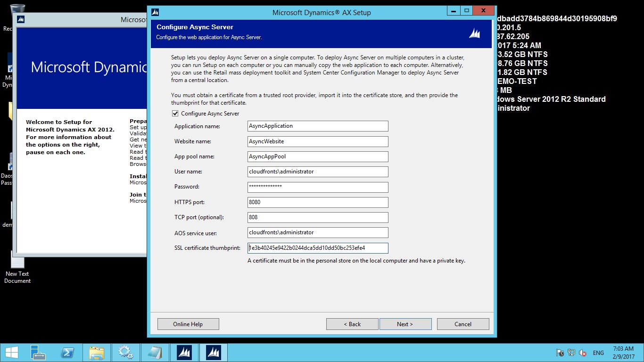Viewport: 644px width, 362px height.
Task: Maximize the AX Setup window
Action: (x=467, y=11)
